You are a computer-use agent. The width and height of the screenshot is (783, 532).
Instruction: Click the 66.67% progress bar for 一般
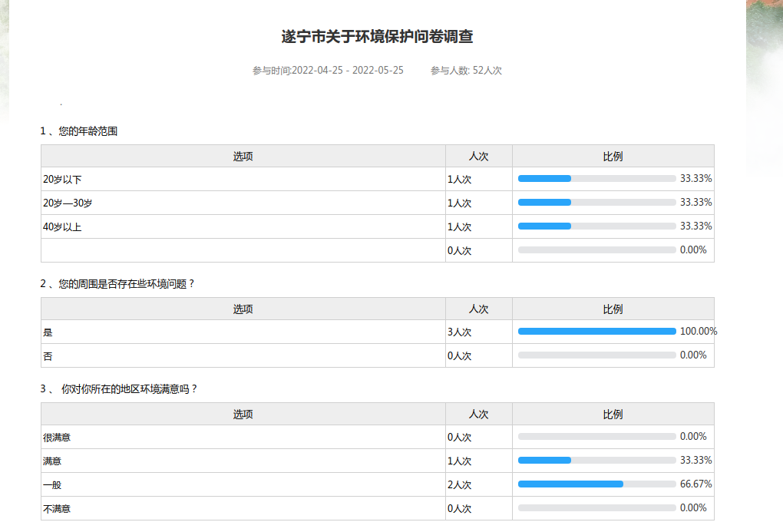(x=596, y=484)
